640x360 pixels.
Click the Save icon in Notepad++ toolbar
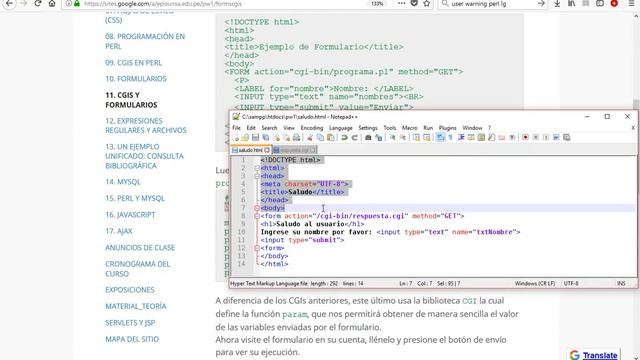tap(256, 138)
